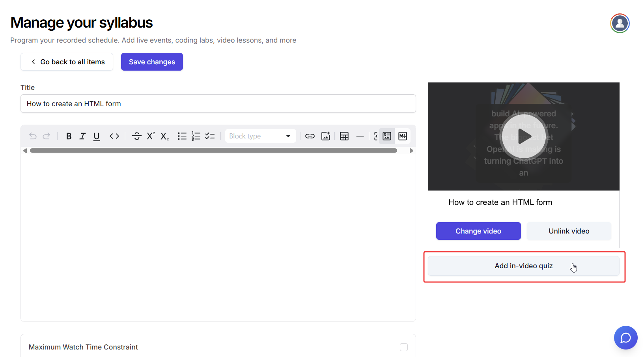Toggle inline code formatting
The image size is (644, 357).
pos(114,136)
